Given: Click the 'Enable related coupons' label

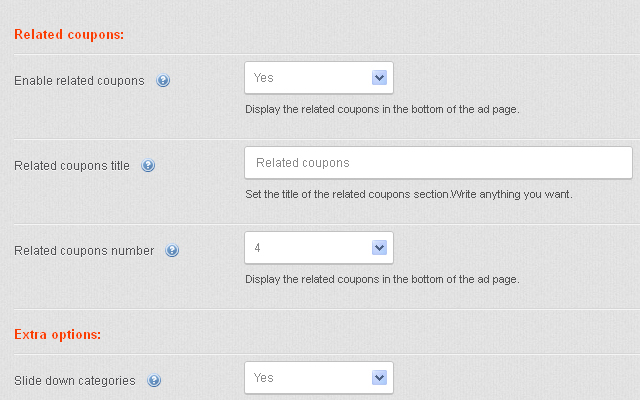Looking at the screenshot, I should point(79,81).
